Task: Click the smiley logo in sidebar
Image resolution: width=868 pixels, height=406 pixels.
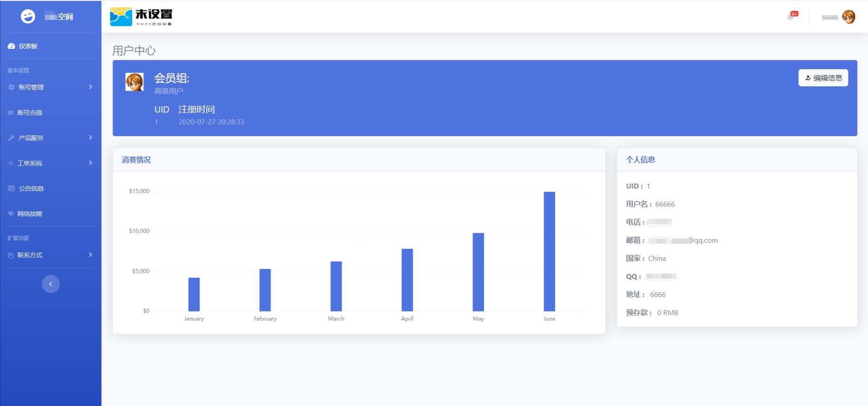Action: point(28,16)
